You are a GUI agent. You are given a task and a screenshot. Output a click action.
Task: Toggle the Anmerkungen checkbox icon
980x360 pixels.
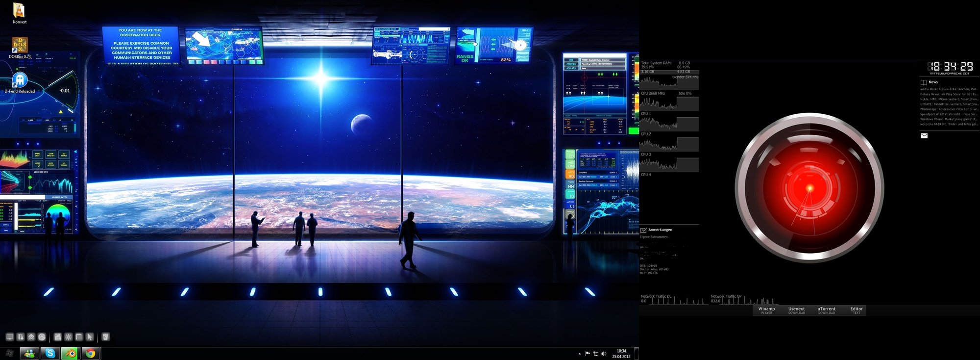pyautogui.click(x=643, y=230)
